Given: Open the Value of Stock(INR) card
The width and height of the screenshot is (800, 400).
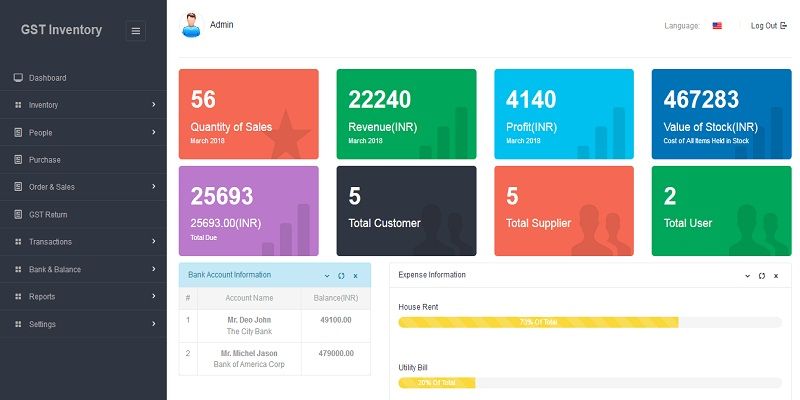Looking at the screenshot, I should tap(721, 114).
